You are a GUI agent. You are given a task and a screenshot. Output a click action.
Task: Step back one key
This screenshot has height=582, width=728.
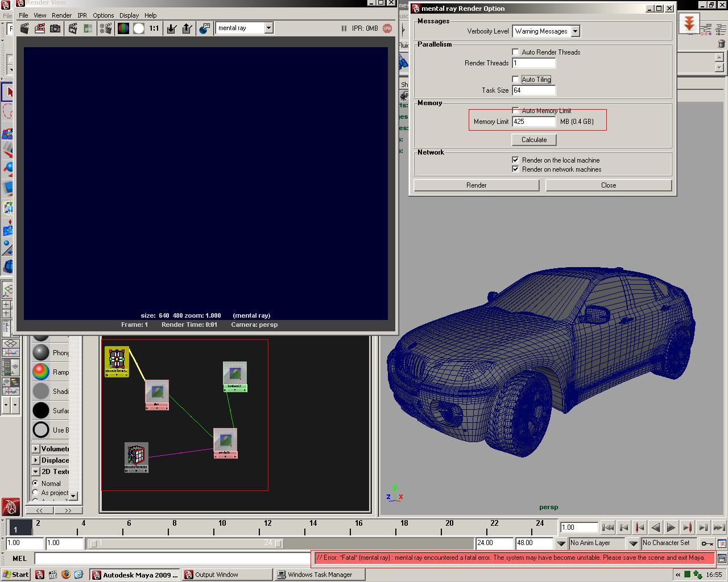pos(639,527)
